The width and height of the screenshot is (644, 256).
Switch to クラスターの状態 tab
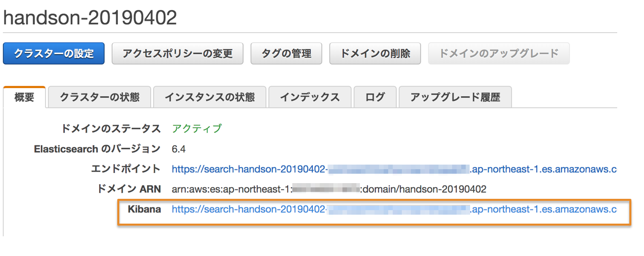pyautogui.click(x=100, y=97)
